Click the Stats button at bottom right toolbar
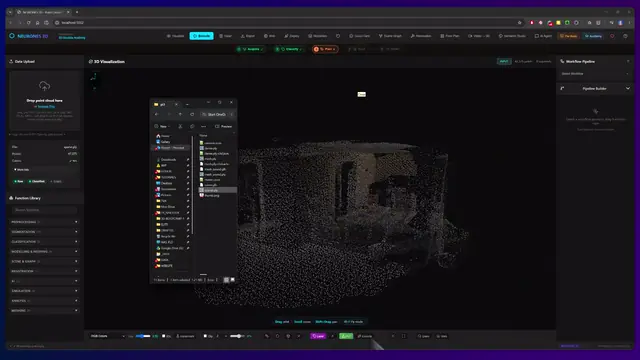This screenshot has height=360, width=640. point(442,336)
